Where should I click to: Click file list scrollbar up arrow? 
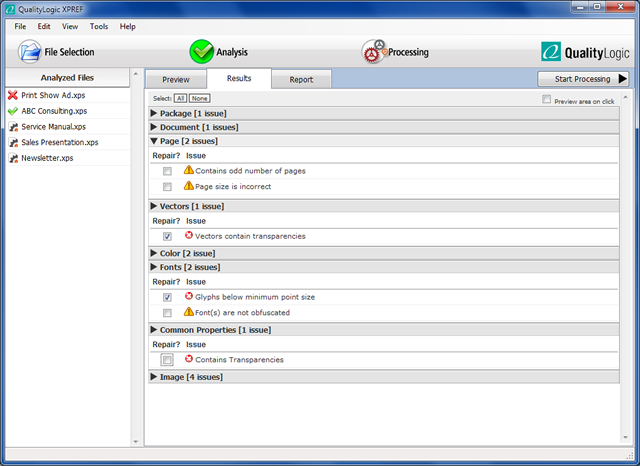point(136,74)
